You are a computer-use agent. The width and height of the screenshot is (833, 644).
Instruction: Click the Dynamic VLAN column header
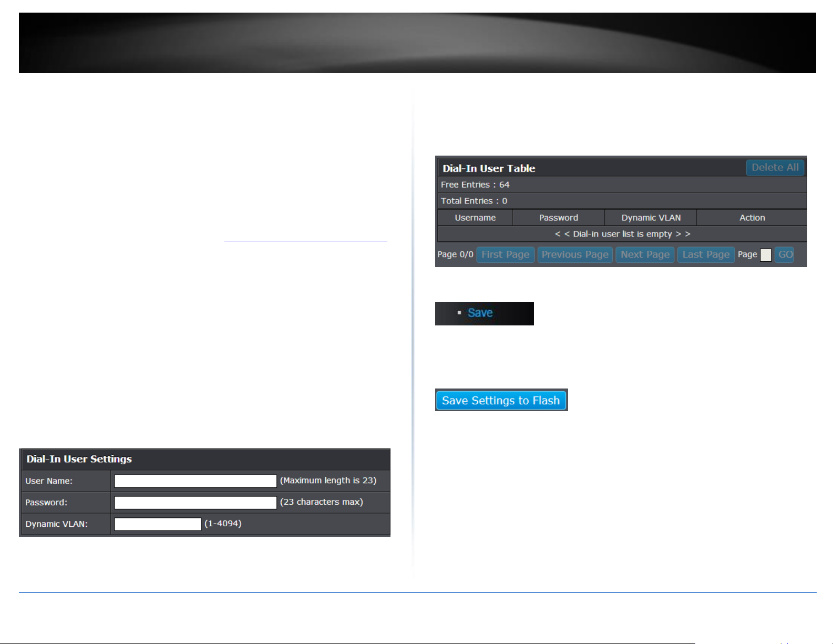tap(651, 218)
